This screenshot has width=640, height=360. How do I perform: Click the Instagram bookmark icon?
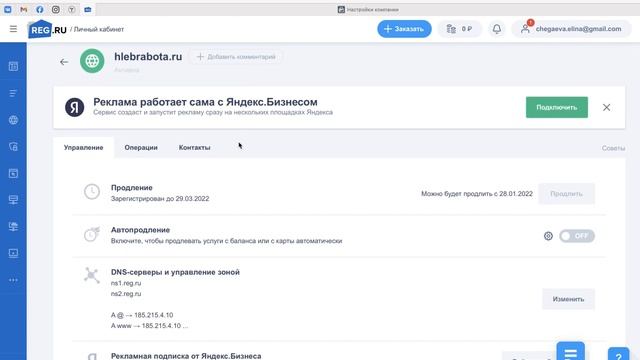coord(56,9)
